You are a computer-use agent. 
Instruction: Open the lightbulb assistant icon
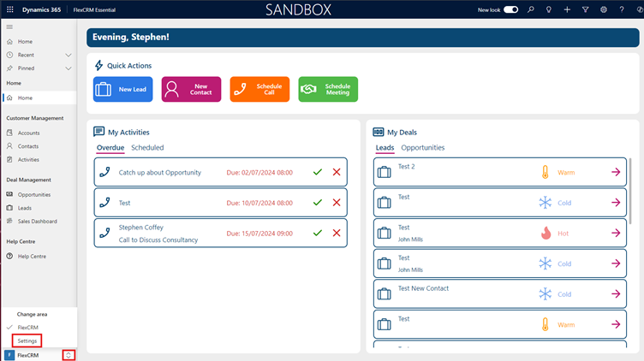coord(549,9)
